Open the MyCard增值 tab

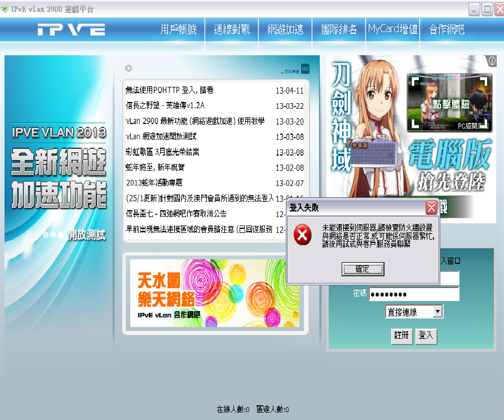(392, 29)
